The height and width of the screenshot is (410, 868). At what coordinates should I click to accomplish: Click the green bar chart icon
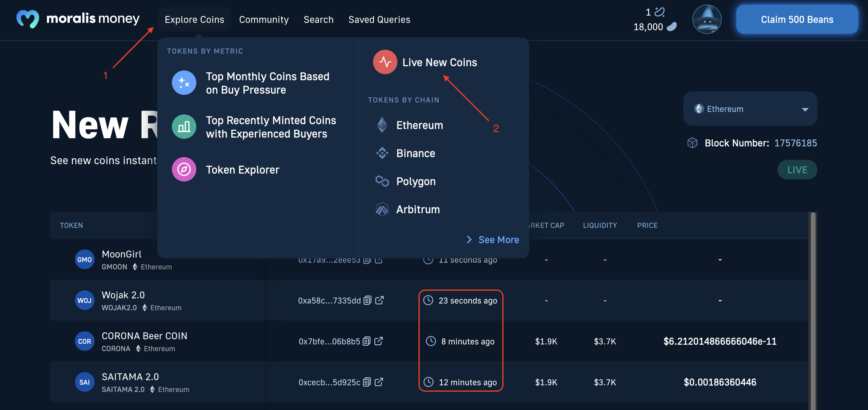(x=184, y=126)
